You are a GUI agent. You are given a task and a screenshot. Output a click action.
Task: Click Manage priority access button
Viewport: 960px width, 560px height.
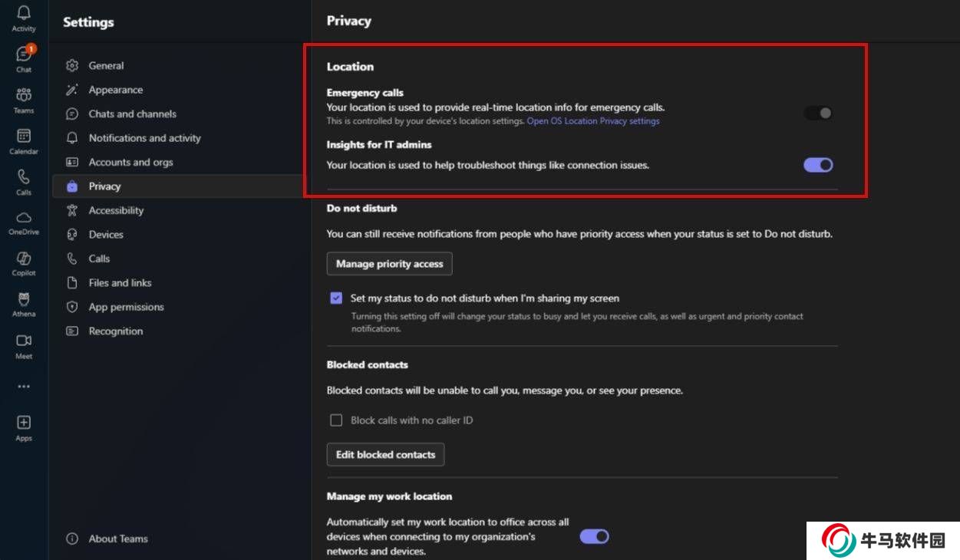(x=389, y=264)
